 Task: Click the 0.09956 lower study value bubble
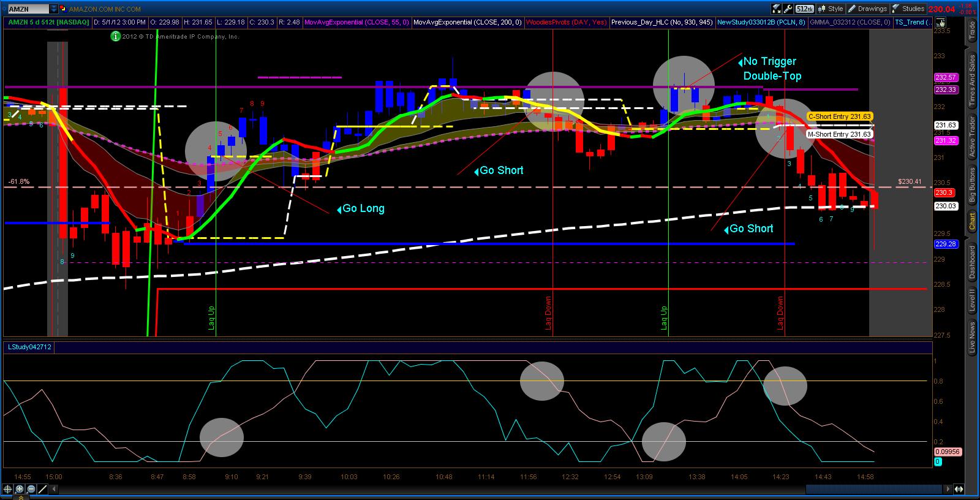(x=947, y=452)
